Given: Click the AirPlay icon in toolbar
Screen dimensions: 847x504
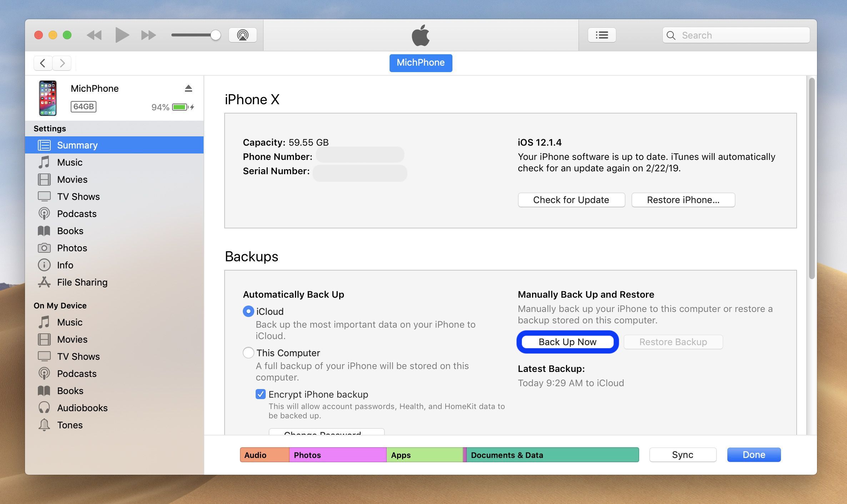Looking at the screenshot, I should 242,34.
